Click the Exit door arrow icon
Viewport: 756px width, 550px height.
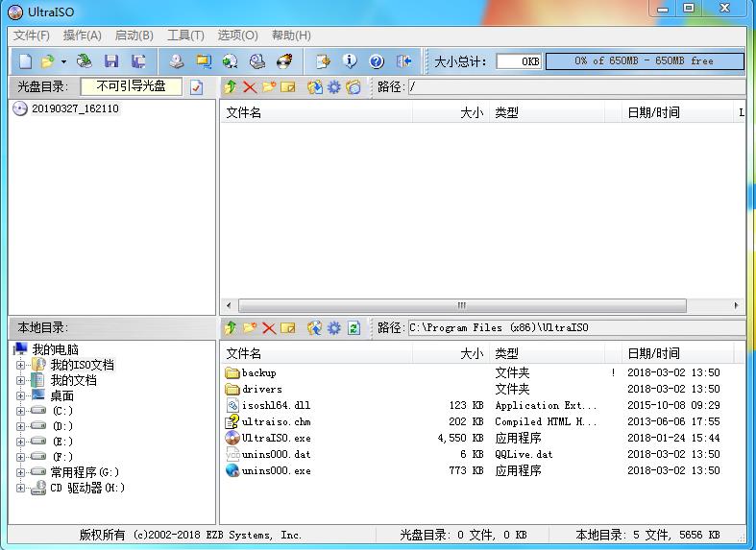click(x=404, y=61)
